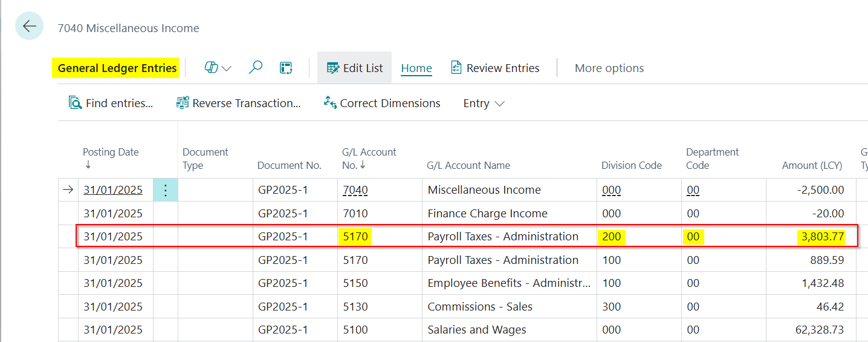Select Salaries and Wages account name cell
The width and height of the screenshot is (868, 342).
(x=477, y=330)
